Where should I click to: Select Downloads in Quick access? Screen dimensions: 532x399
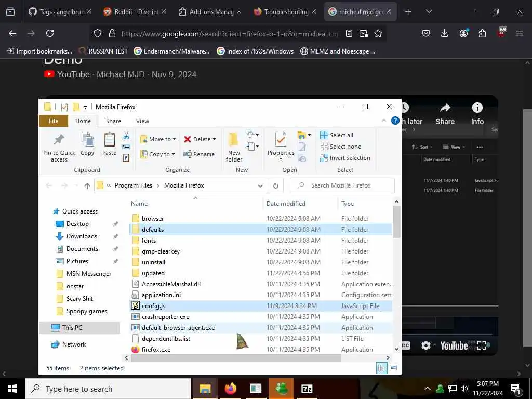point(82,236)
